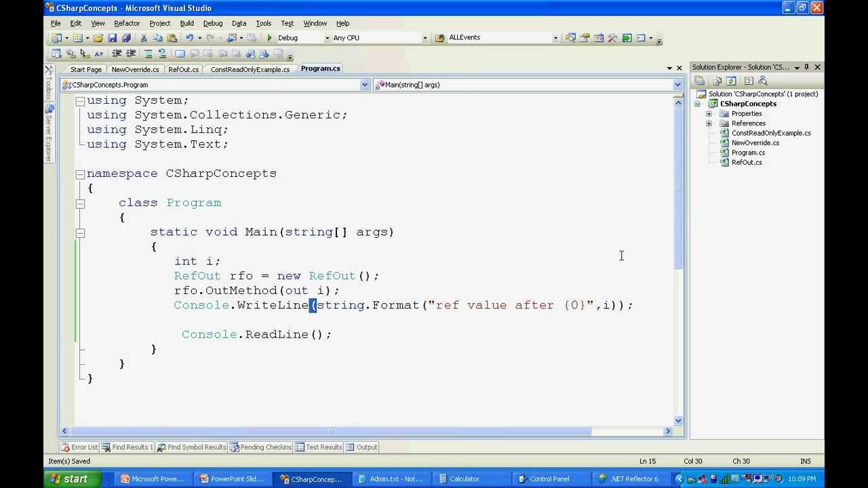Screen dimensions: 868x488
Task: Click the Cut scissors icon
Action: pyautogui.click(x=144, y=38)
